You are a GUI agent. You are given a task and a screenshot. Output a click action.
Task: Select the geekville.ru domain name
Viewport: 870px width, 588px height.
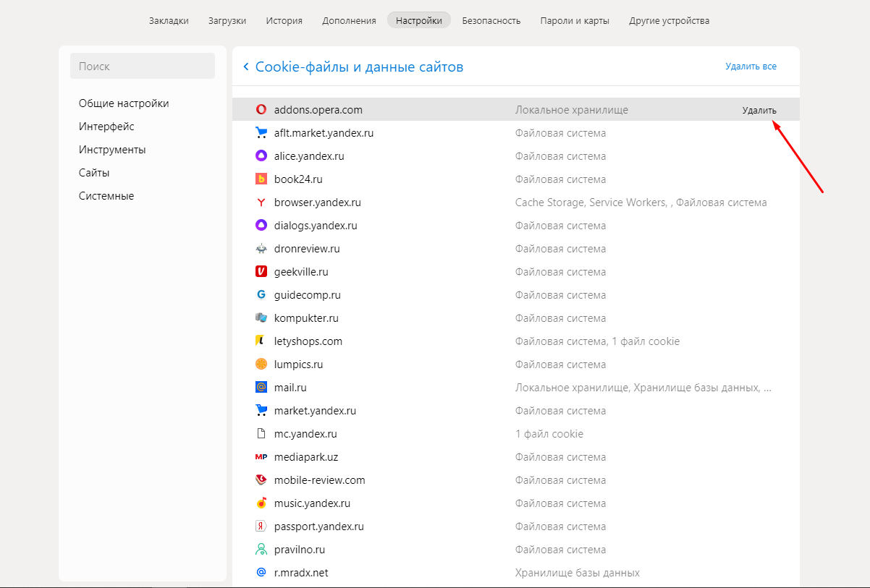click(301, 272)
